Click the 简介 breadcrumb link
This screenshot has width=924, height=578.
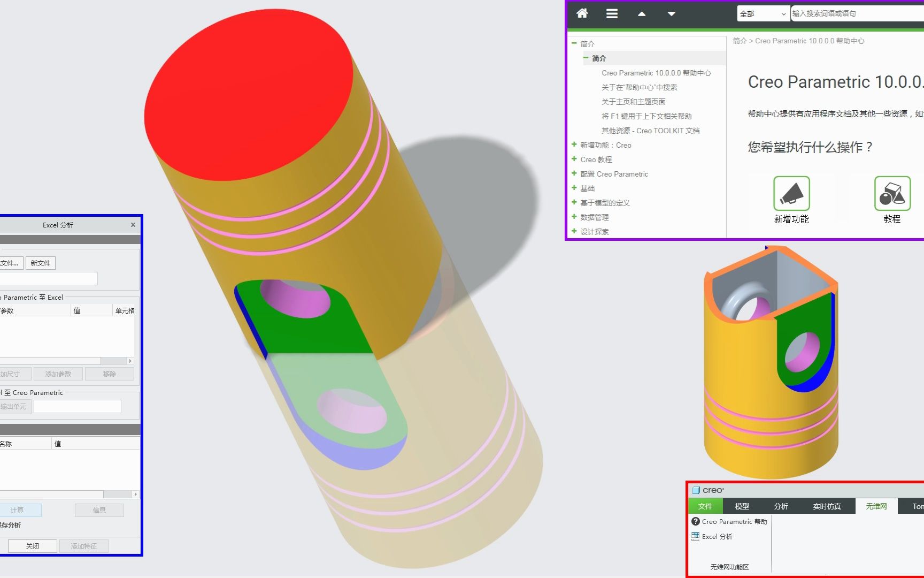pos(740,41)
